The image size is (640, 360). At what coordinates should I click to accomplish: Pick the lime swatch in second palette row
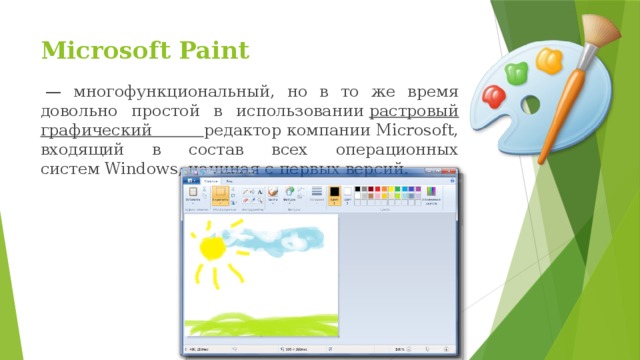click(x=398, y=196)
